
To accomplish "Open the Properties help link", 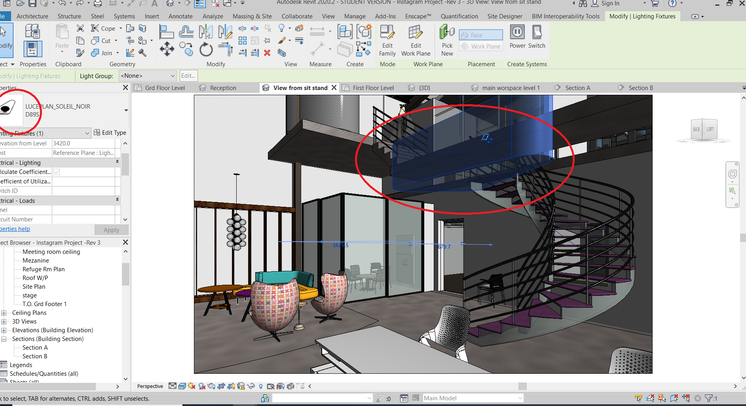I will (x=15, y=229).
